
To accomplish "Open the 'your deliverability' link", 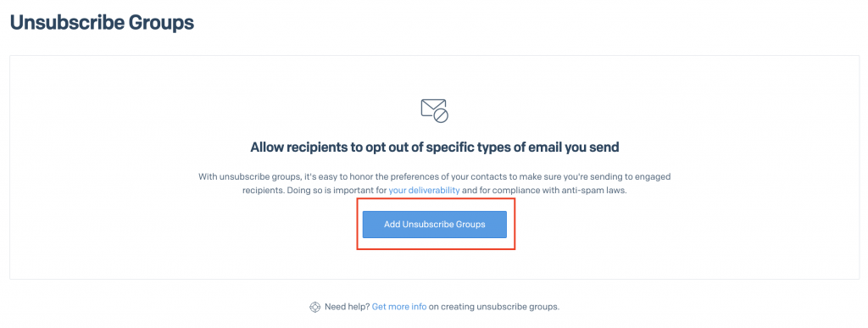I will click(424, 190).
